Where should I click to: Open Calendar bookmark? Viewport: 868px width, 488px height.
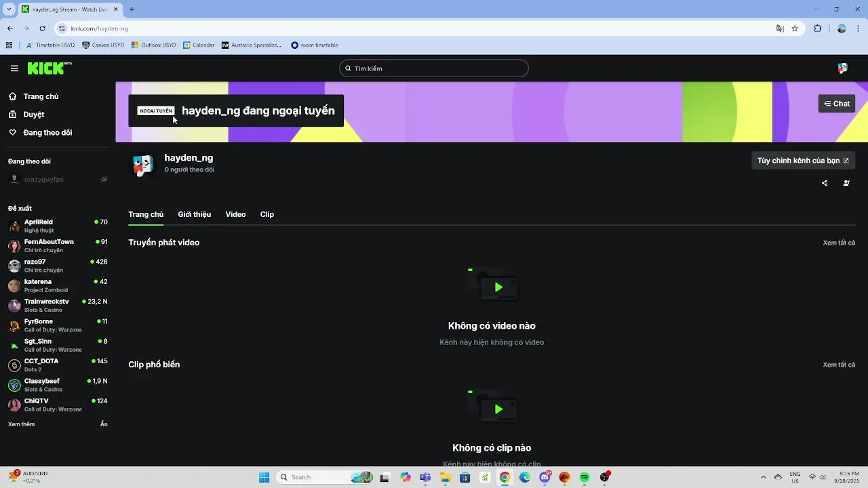(199, 45)
